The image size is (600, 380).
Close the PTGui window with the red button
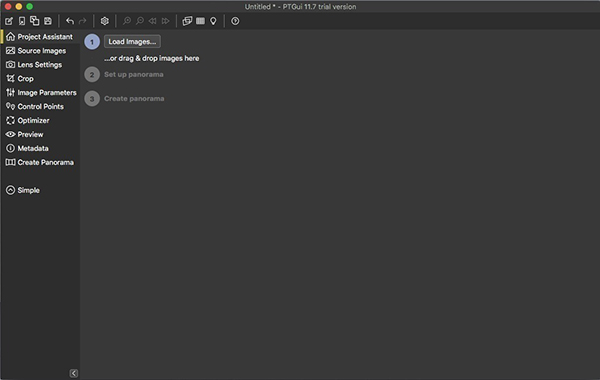pyautogui.click(x=8, y=7)
